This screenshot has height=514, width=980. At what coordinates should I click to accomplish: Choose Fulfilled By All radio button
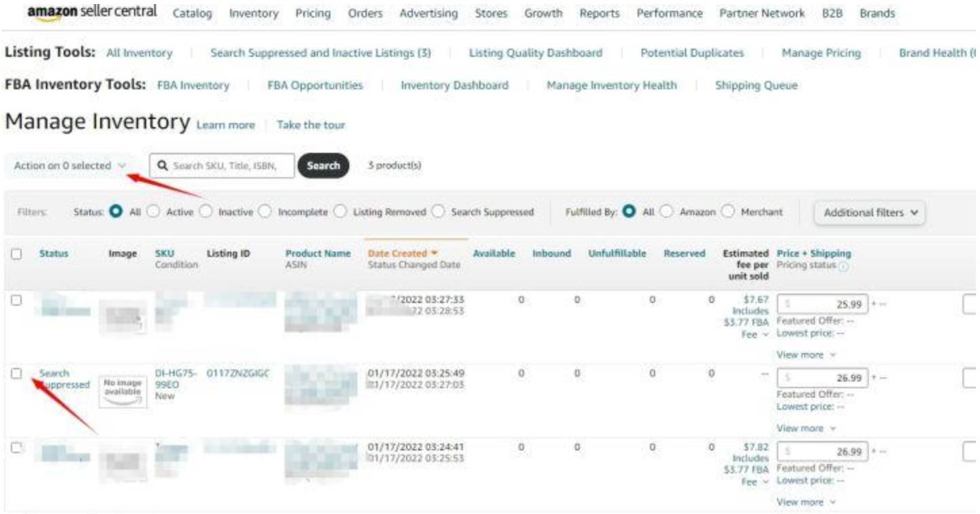pos(629,212)
